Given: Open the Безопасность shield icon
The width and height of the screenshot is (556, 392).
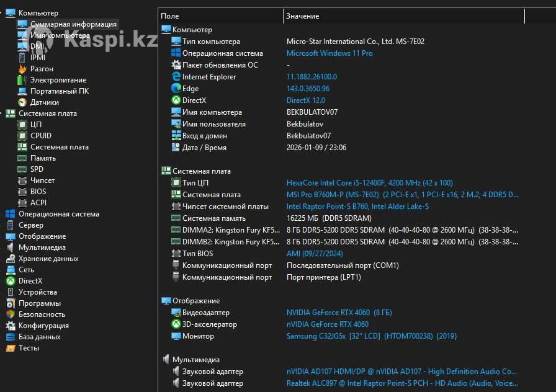Looking at the screenshot, I should coord(11,314).
